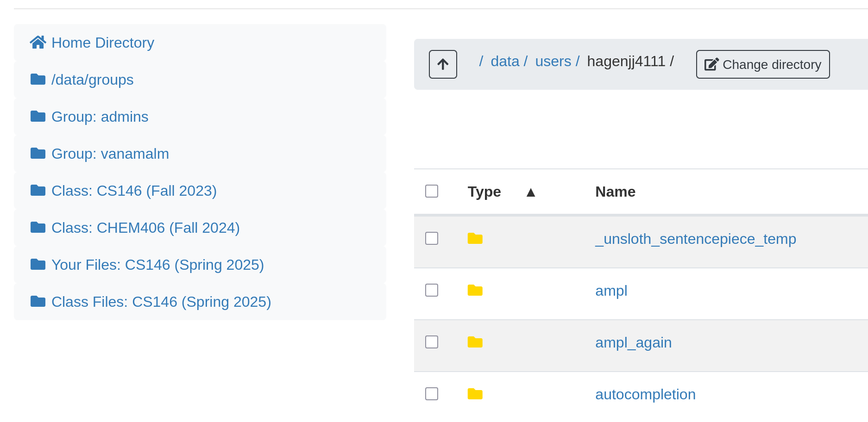Click the folder icon beside Group: vanamalm
Image resolution: width=868 pixels, height=422 pixels.
[x=38, y=153]
